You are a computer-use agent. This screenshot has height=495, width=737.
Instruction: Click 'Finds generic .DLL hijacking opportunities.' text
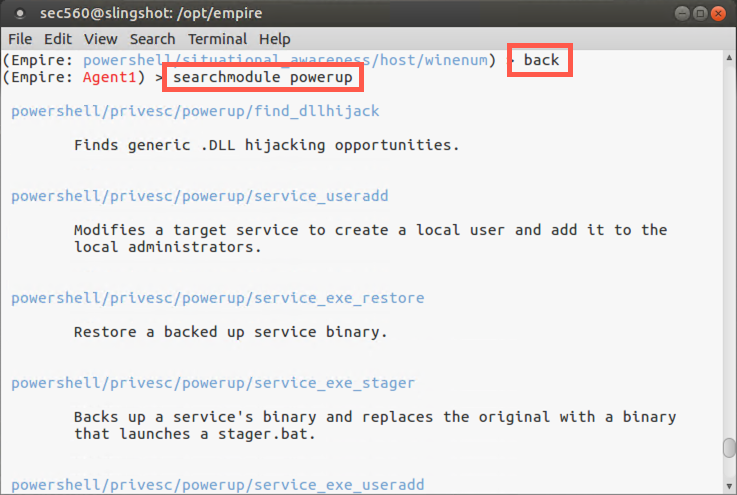(267, 145)
